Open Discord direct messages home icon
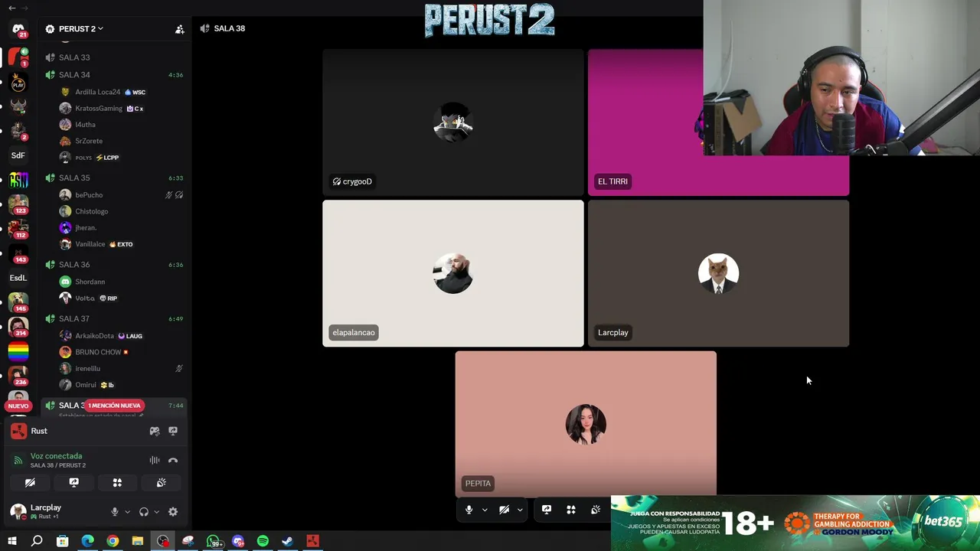Viewport: 980px width, 551px height. 18,29
